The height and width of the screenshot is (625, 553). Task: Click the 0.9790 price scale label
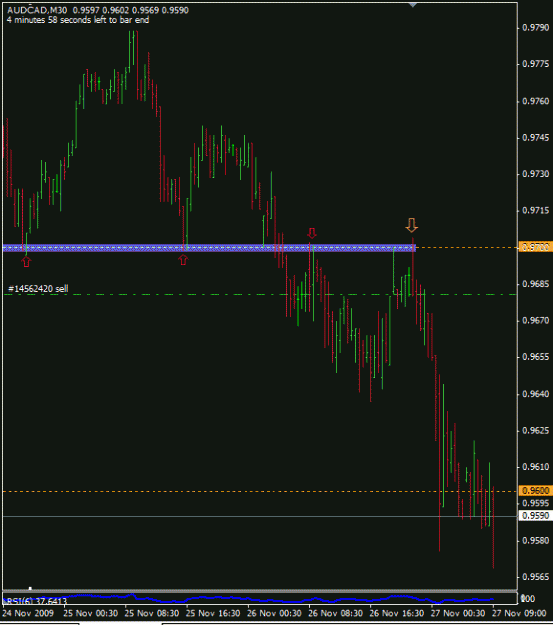535,28
